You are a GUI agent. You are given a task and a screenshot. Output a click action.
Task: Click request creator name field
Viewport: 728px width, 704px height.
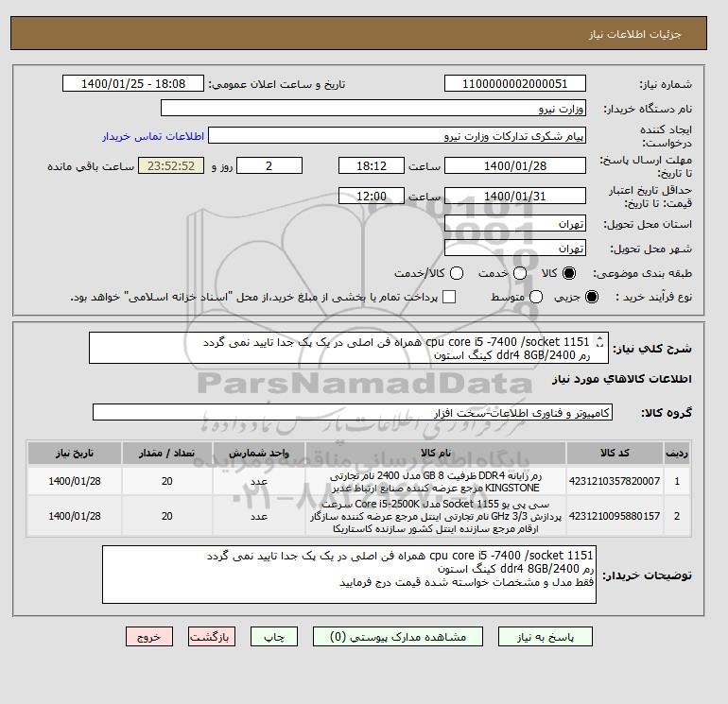coord(397,136)
